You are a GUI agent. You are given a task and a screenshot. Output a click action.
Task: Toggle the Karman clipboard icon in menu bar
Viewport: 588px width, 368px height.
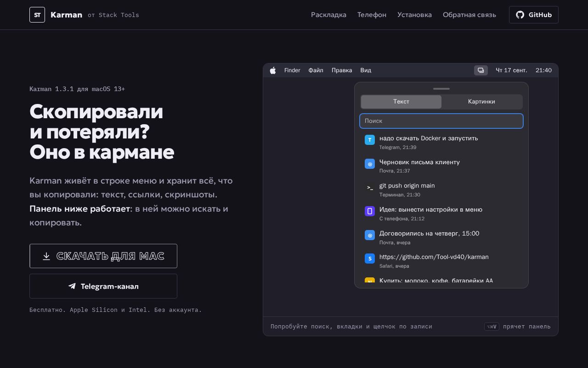pos(481,70)
